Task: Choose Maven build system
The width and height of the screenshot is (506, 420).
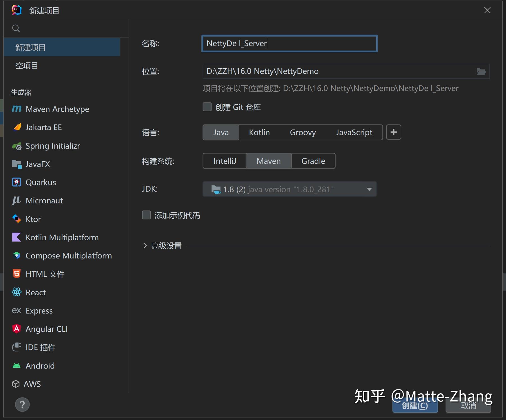Action: click(269, 161)
